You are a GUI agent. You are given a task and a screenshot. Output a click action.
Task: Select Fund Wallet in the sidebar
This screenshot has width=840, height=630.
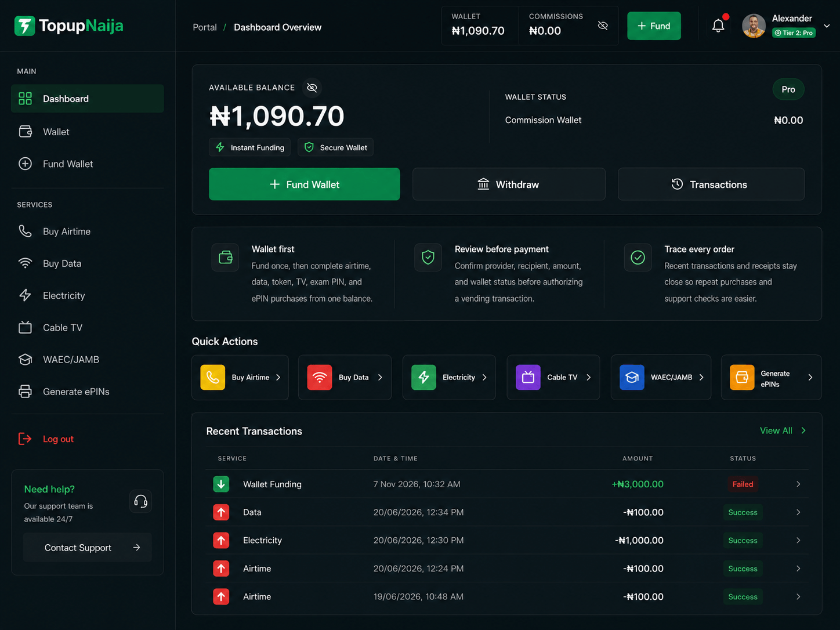pyautogui.click(x=88, y=164)
